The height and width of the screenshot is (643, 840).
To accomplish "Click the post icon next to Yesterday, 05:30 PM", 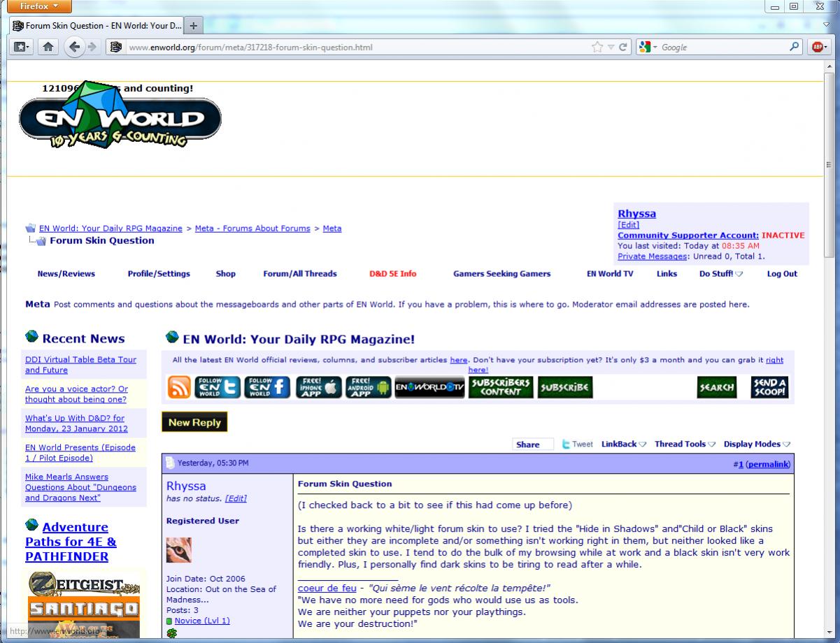I will [x=170, y=463].
